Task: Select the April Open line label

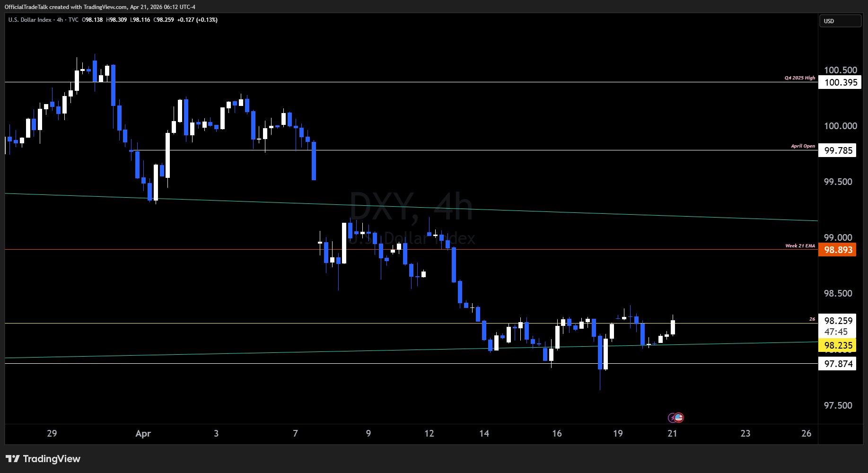Action: click(x=803, y=146)
